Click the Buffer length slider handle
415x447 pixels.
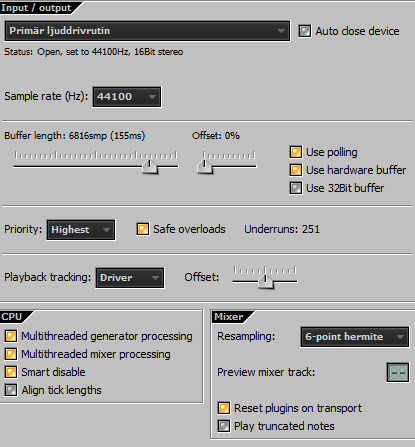pyautogui.click(x=150, y=166)
